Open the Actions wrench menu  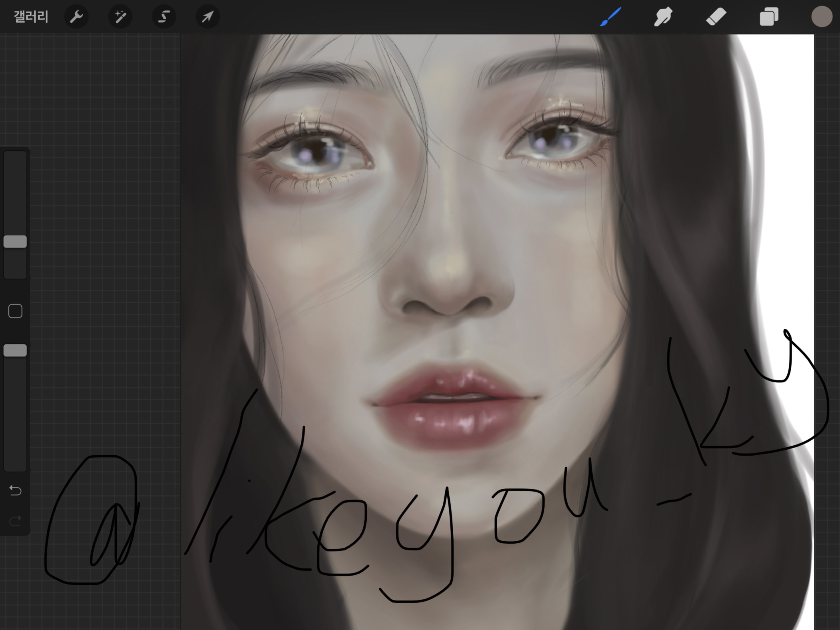point(76,17)
